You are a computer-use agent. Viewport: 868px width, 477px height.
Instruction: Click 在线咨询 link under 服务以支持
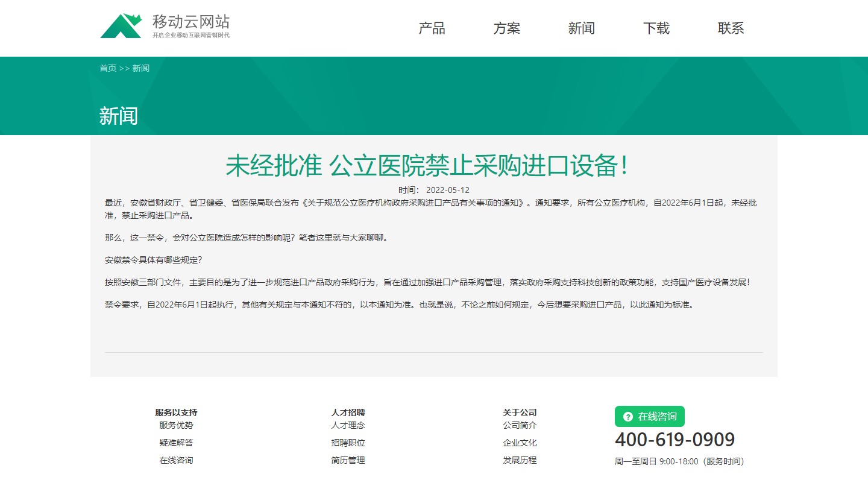coord(176,460)
